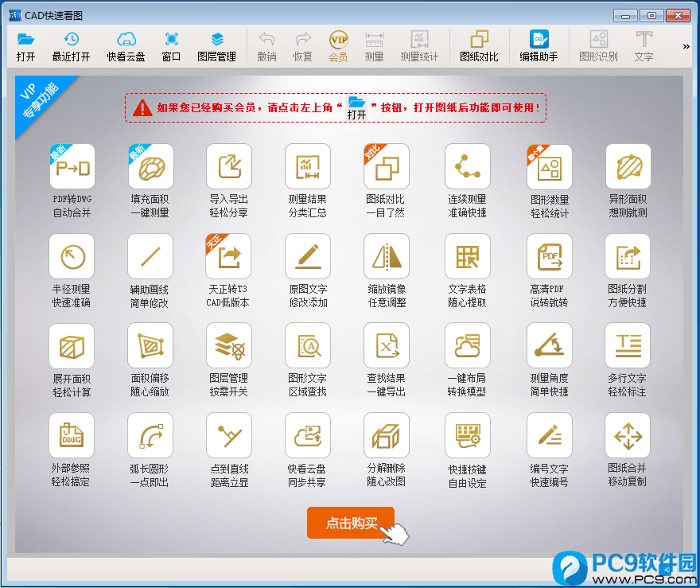Click the 图纸合并 移动复制 icon

[x=628, y=435]
